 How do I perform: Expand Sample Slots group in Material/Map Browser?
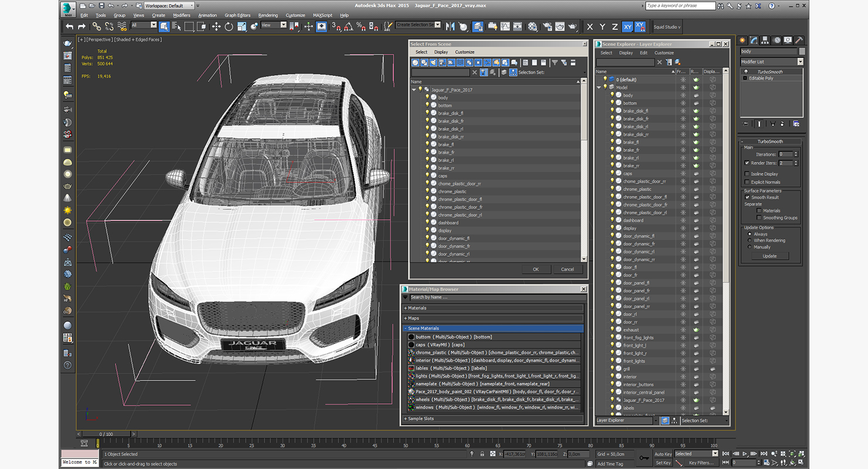[x=493, y=419]
